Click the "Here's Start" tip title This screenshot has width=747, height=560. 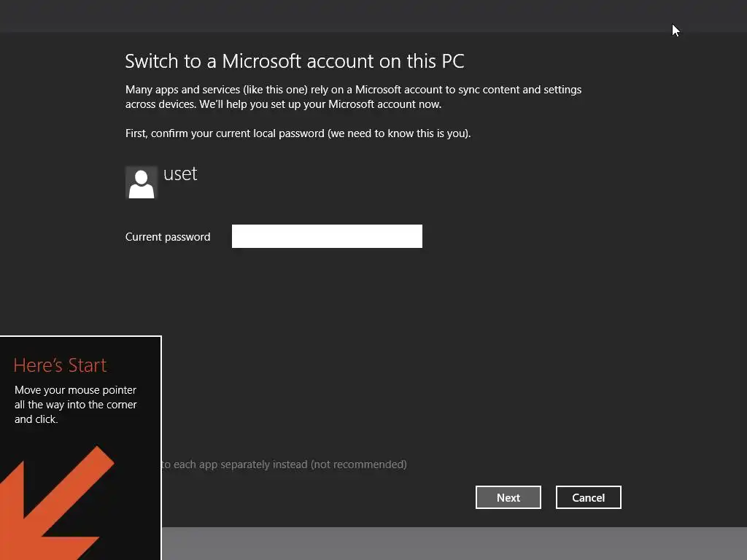click(60, 365)
